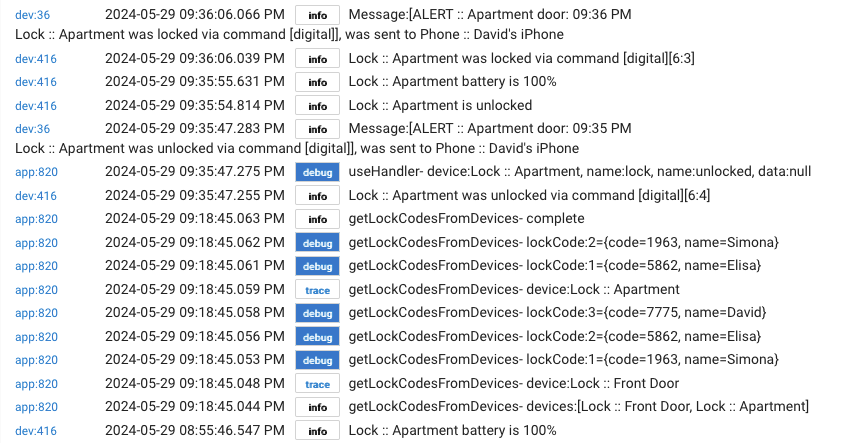Click message text 'Lock :: Apartment is unlocked'
The image size is (855, 443).
(x=440, y=105)
